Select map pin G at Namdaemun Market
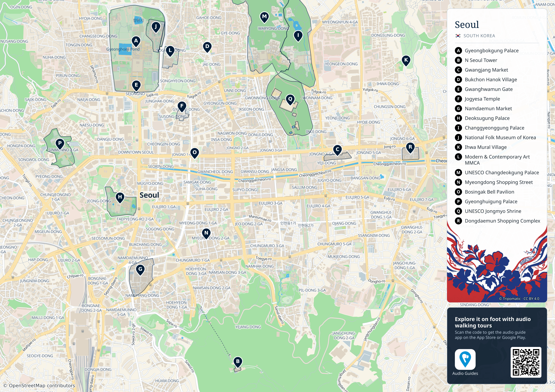This screenshot has width=555, height=392. pos(140,270)
